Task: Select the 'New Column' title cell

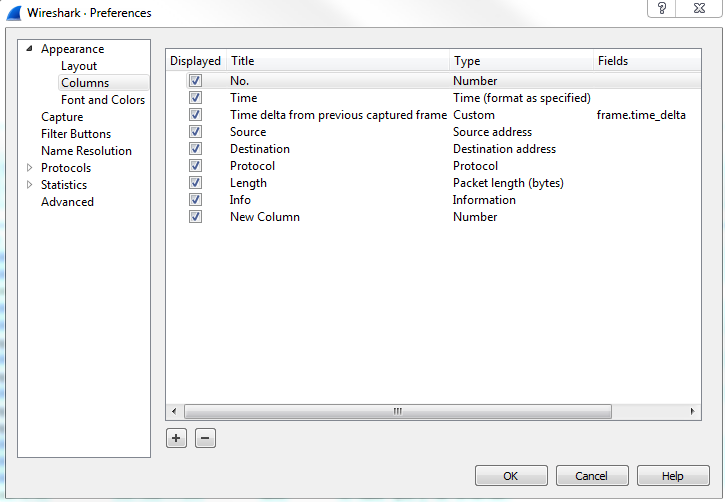Action: [x=265, y=217]
